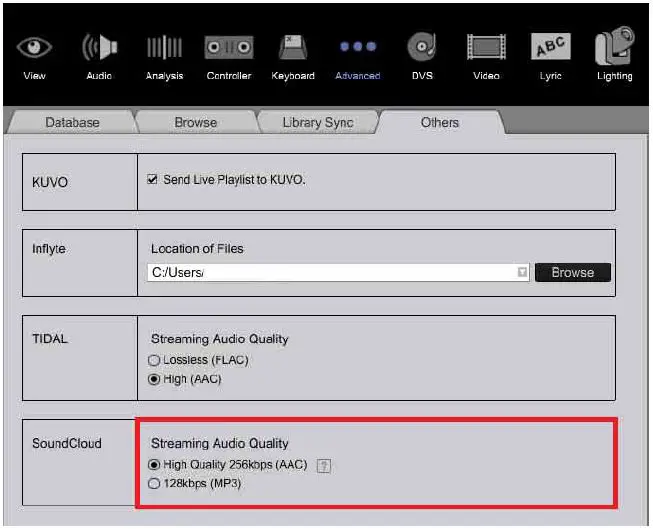Select the Others tab
Viewport: 653px width, 529px height.
(x=440, y=122)
